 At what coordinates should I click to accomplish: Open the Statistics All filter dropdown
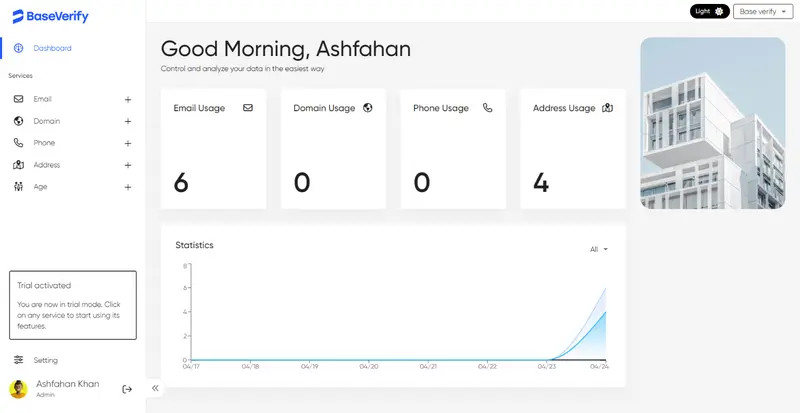click(599, 249)
